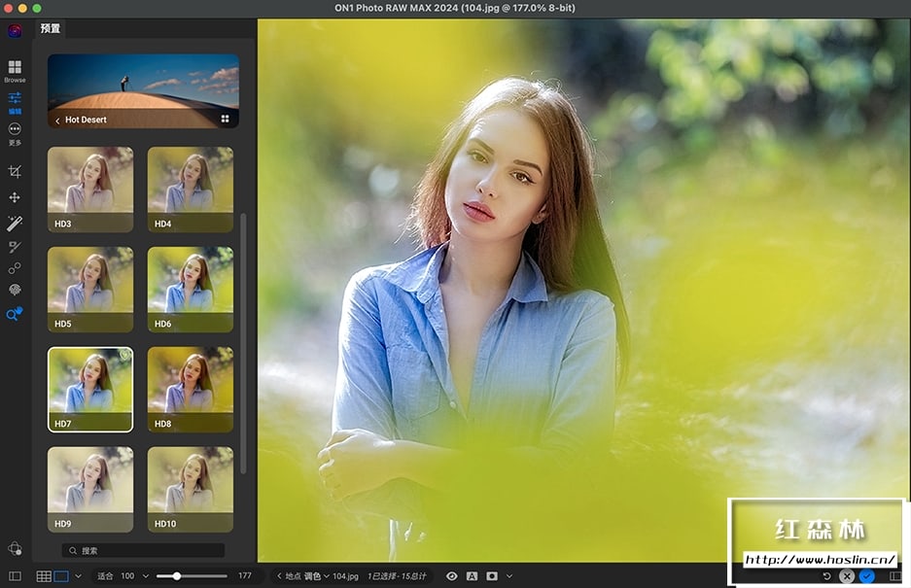Apply the HD4 preset

pyautogui.click(x=190, y=190)
